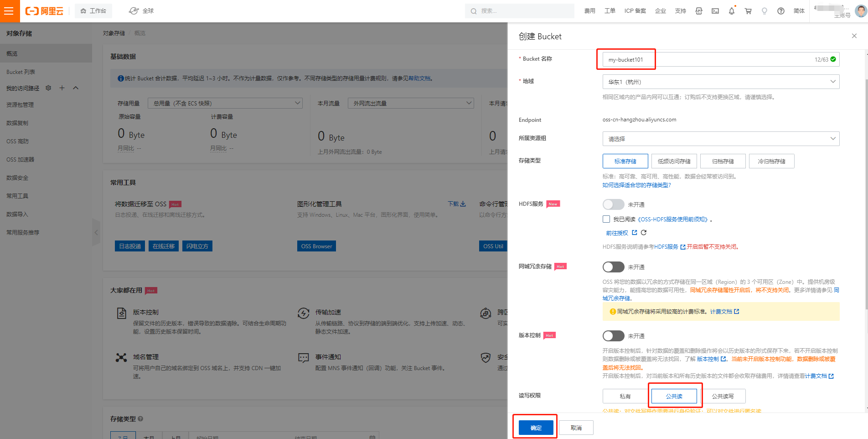Viewport: 868px width, 439px height.
Task: Focus the top search box
Action: tap(520, 11)
